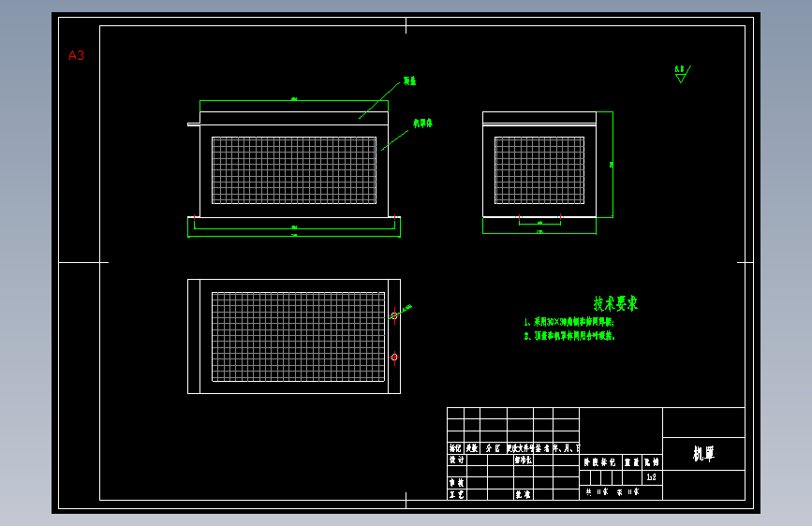Select the mesh grid in the front view
The width and height of the screenshot is (812, 526).
294,170
